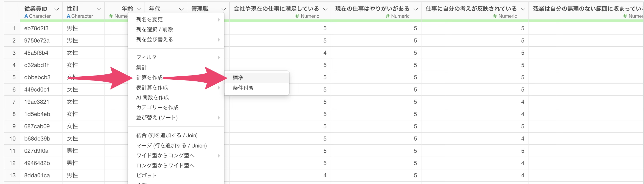Click Numeric hash icon under 現在の仕事はやりがいがある
The width and height of the screenshot is (644, 184).
pos(388,16)
